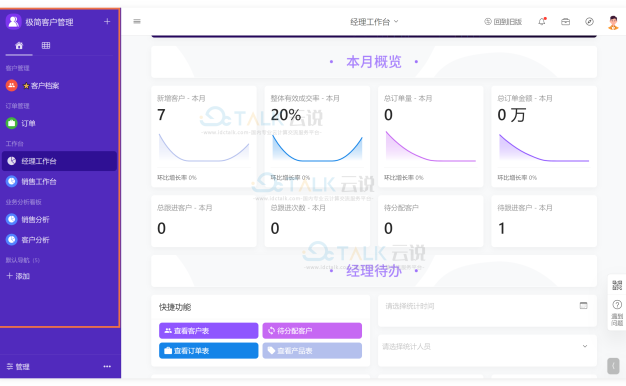626x386 pixels.
Task: Click the blue 销售分析 icon
Action: pyautogui.click(x=12, y=219)
